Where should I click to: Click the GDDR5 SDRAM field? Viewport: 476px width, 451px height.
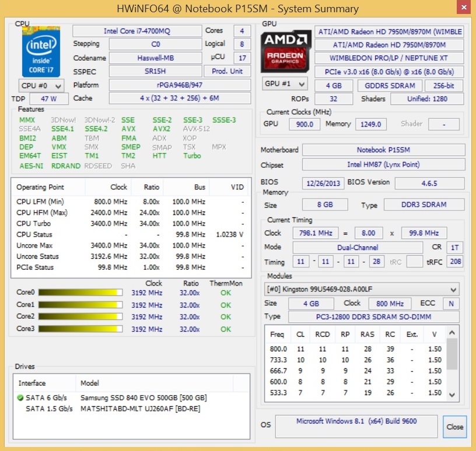pyautogui.click(x=390, y=86)
